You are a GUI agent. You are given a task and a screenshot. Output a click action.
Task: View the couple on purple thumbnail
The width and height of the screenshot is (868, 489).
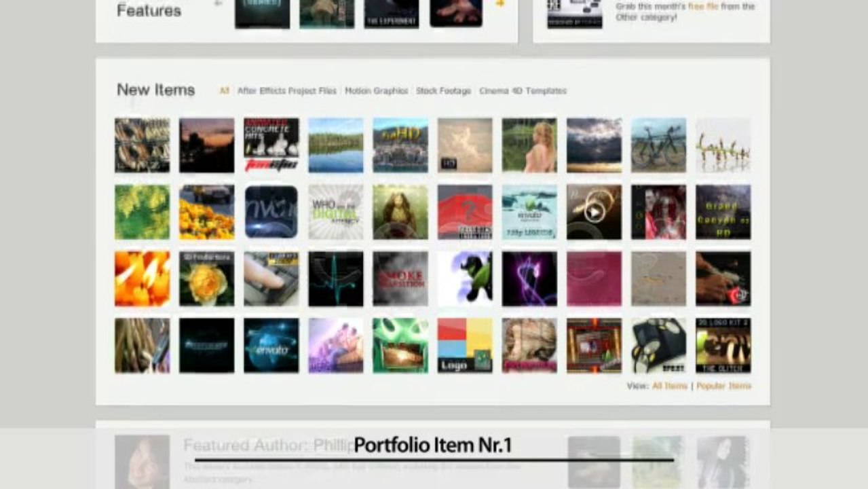click(x=336, y=345)
